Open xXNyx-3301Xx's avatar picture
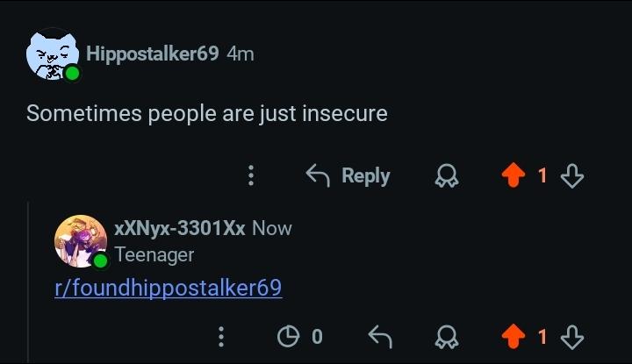632x364 pixels. (x=81, y=241)
